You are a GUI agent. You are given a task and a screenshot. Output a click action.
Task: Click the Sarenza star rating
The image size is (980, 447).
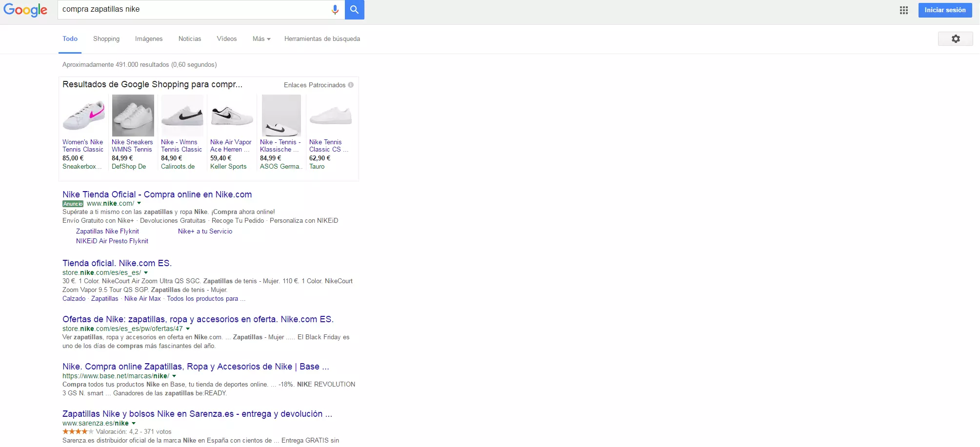[x=78, y=431]
